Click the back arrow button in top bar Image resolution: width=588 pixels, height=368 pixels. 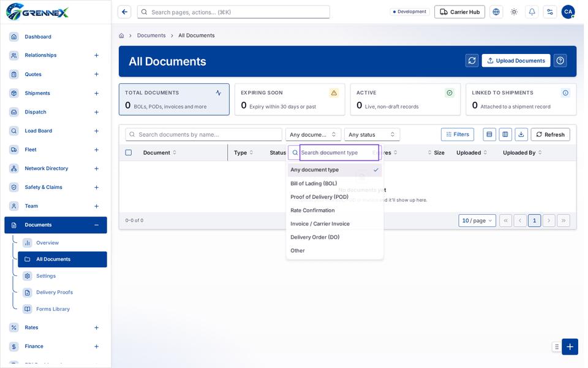(x=124, y=12)
